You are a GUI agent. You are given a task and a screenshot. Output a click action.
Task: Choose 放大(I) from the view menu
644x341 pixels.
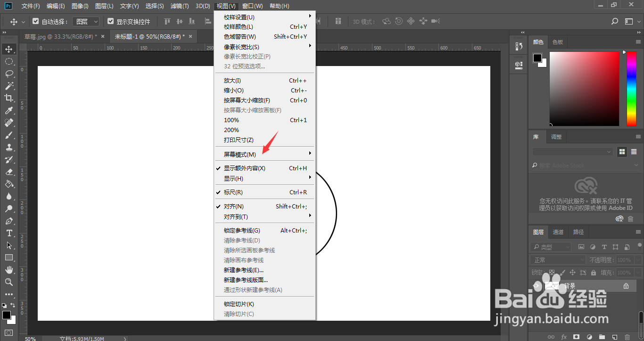click(264, 81)
